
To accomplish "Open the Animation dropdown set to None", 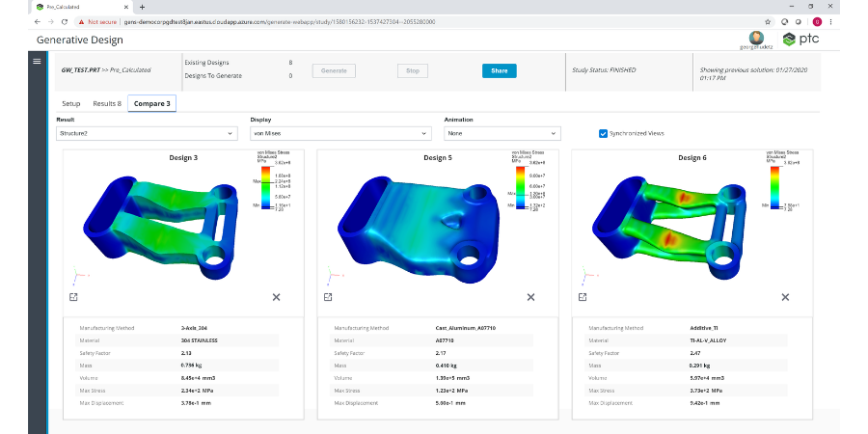I will tap(502, 134).
